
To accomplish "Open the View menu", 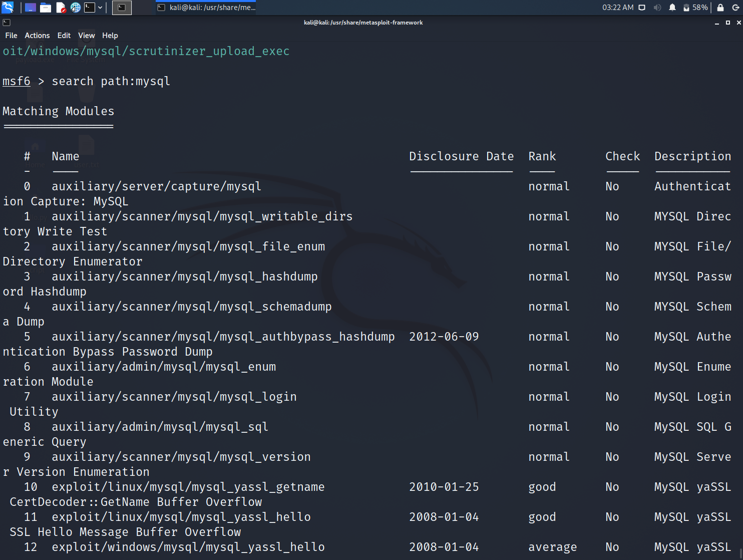I will [86, 36].
